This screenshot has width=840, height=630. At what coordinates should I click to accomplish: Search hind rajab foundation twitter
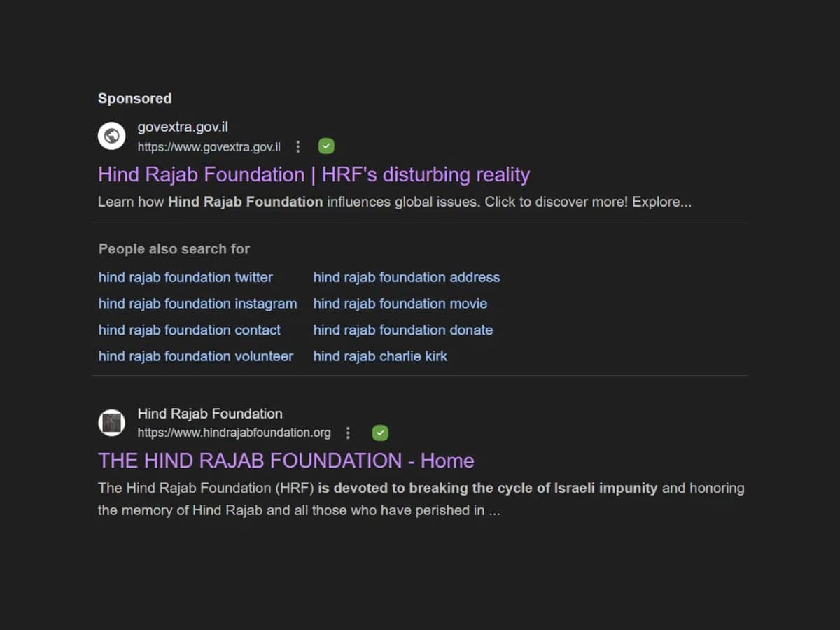pyautogui.click(x=185, y=277)
